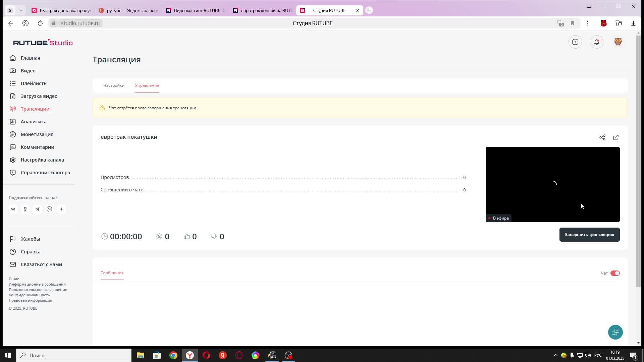Viewport: 644px width, 362px height.
Task: Open Справка in the sidebar
Action: point(31,252)
